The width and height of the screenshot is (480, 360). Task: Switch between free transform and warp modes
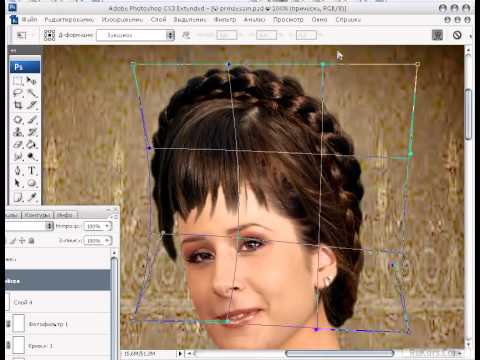tap(437, 35)
